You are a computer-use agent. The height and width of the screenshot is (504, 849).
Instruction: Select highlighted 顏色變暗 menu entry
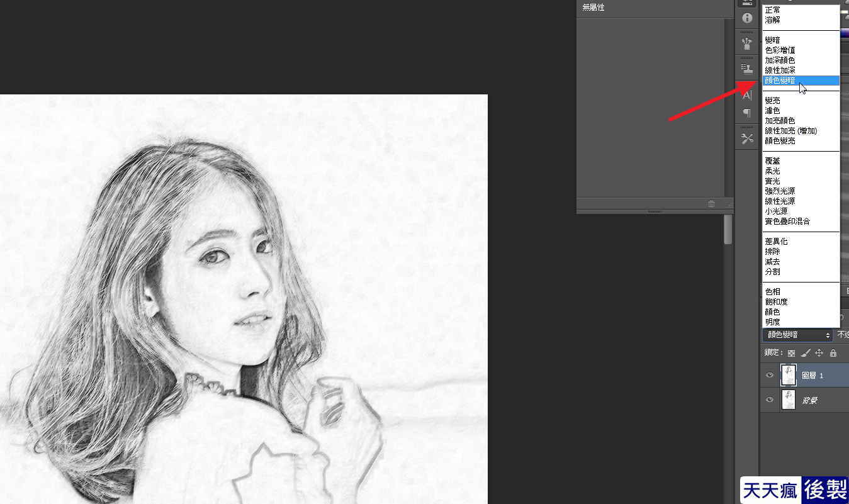801,81
